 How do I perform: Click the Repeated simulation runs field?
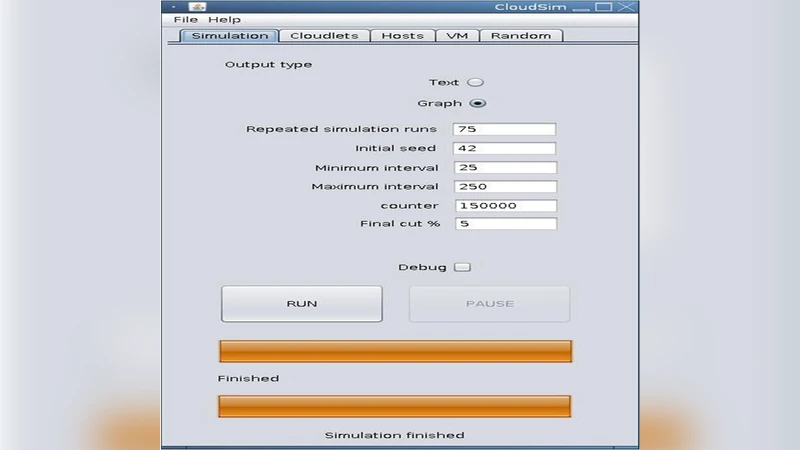[x=505, y=130]
